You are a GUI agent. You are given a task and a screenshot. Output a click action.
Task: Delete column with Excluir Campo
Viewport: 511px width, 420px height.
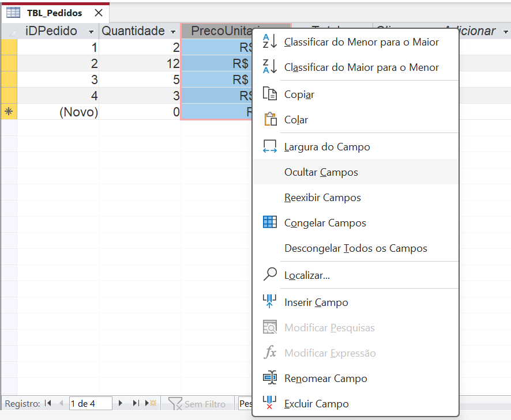pyautogui.click(x=316, y=404)
